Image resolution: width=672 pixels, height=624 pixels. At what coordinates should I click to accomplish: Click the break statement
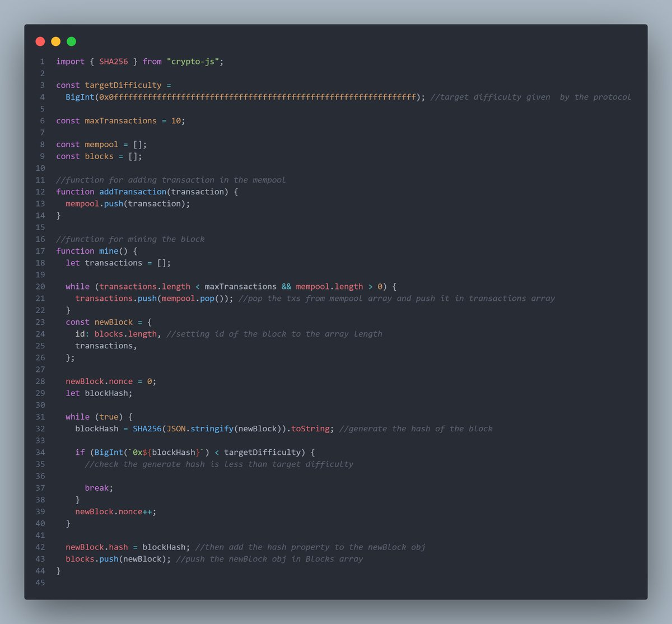99,488
